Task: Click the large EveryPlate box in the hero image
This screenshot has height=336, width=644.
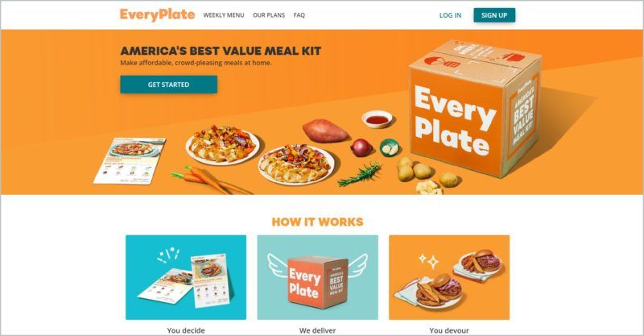Action: click(474, 108)
